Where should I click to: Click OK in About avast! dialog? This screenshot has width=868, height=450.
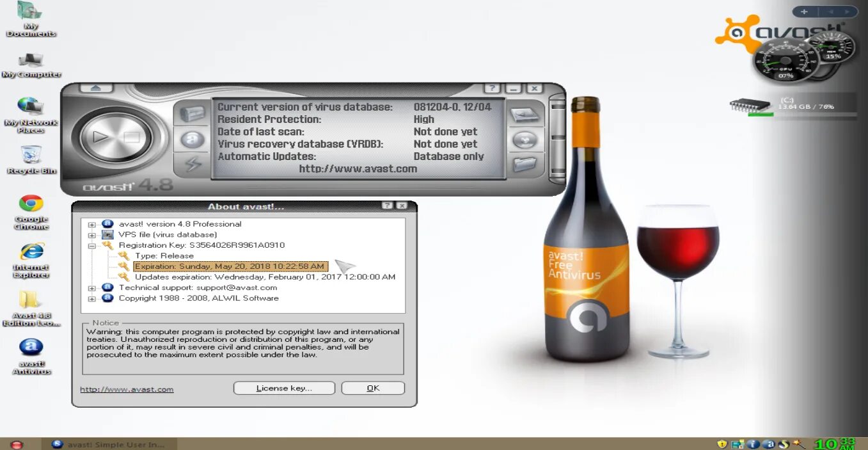pyautogui.click(x=373, y=388)
